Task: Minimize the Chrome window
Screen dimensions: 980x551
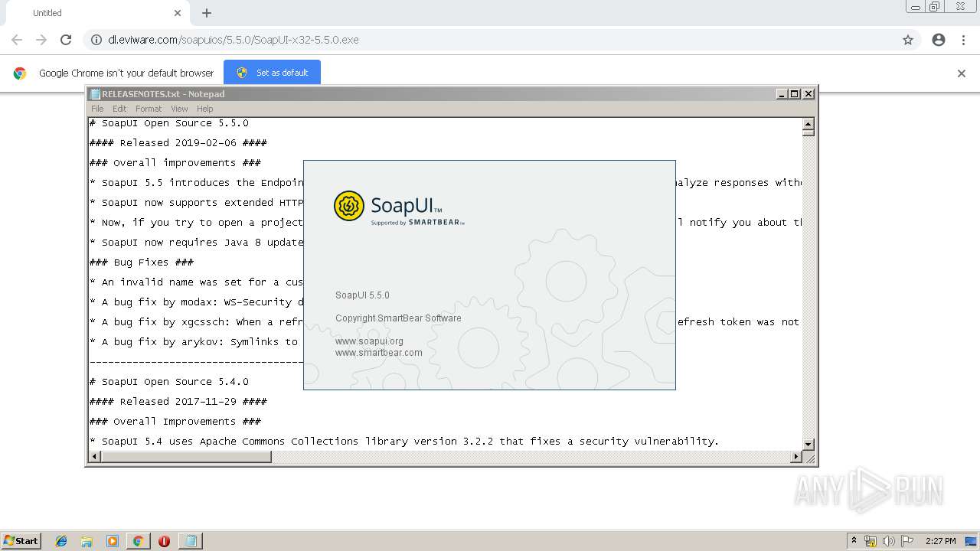Action: (x=915, y=7)
